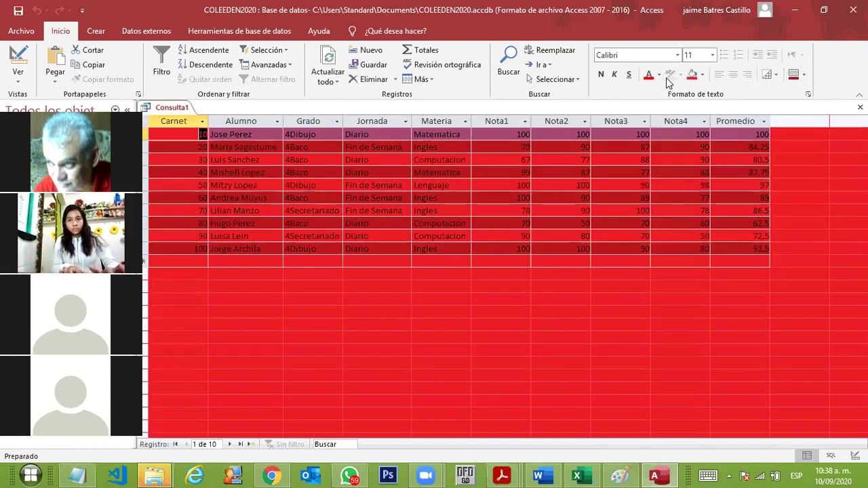Screen dimensions: 868x488
Task: Switch to Datasheet view in status bar
Action: tap(807, 455)
